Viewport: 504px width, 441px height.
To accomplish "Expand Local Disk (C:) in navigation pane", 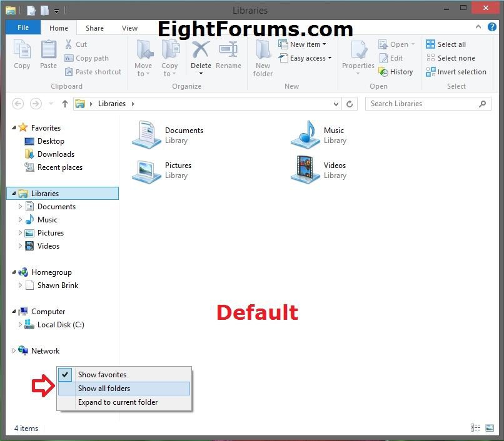I will pyautogui.click(x=20, y=325).
